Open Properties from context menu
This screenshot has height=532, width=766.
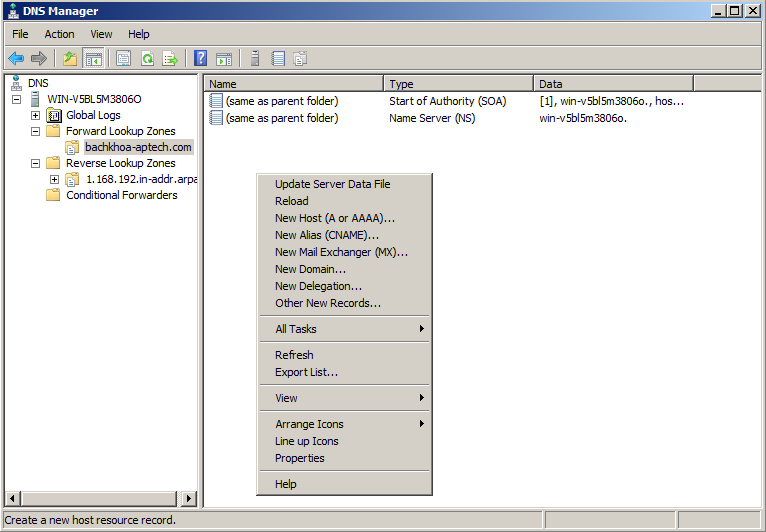[x=344, y=458]
